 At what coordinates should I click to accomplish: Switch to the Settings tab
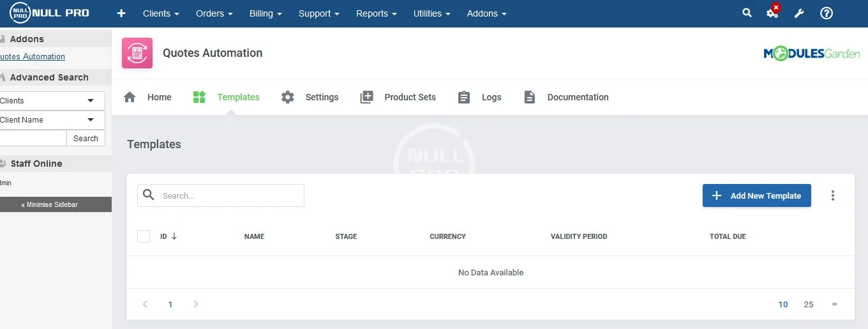tap(310, 97)
